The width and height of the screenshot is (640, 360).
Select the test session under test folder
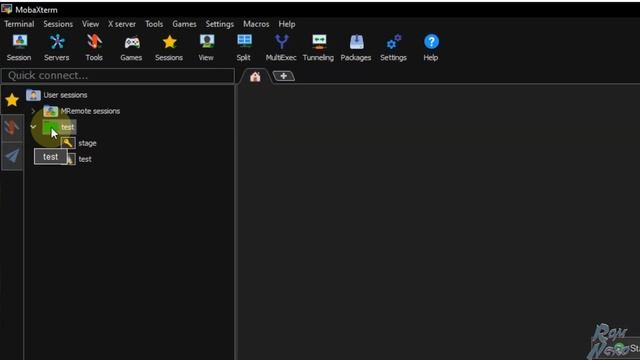[85, 159]
